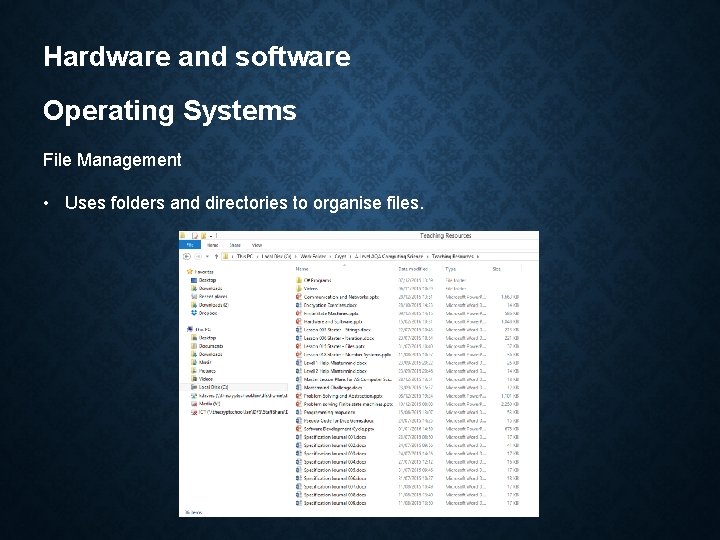Click the Forward navigation arrow
The height and width of the screenshot is (540, 720).
click(x=198, y=256)
